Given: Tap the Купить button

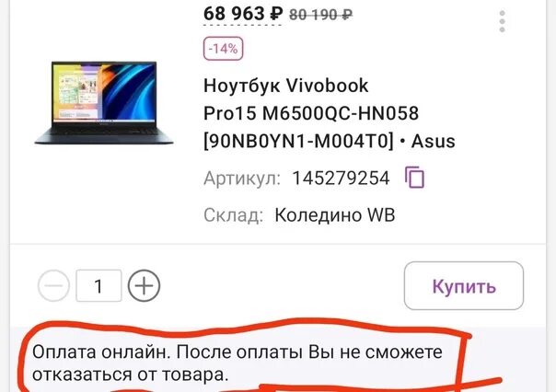Looking at the screenshot, I should pos(463,285).
